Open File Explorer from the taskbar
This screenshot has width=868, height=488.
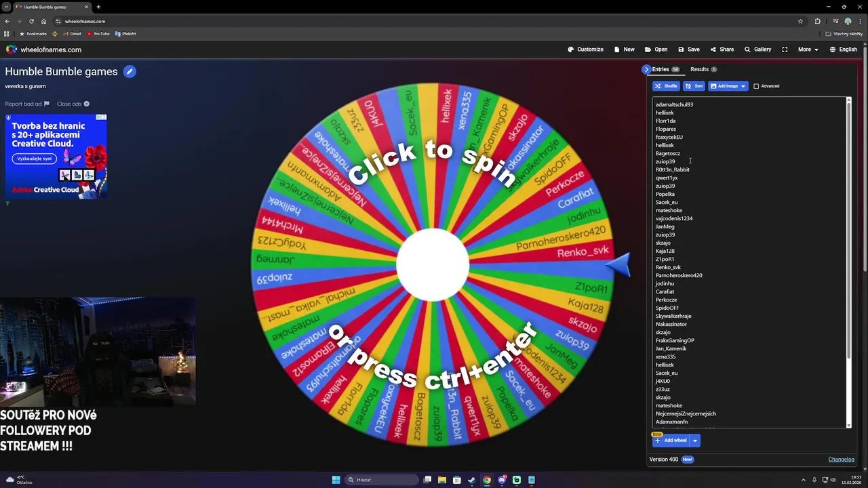[442, 480]
